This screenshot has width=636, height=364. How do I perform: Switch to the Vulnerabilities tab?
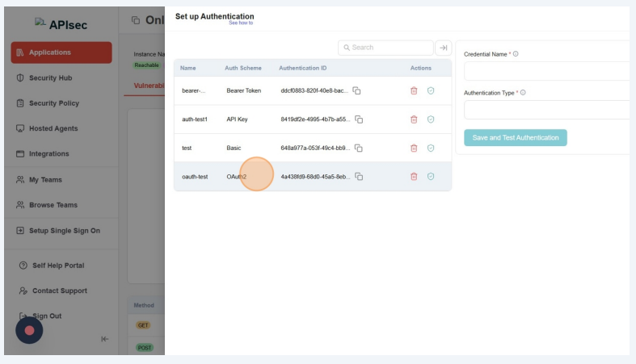pos(149,86)
